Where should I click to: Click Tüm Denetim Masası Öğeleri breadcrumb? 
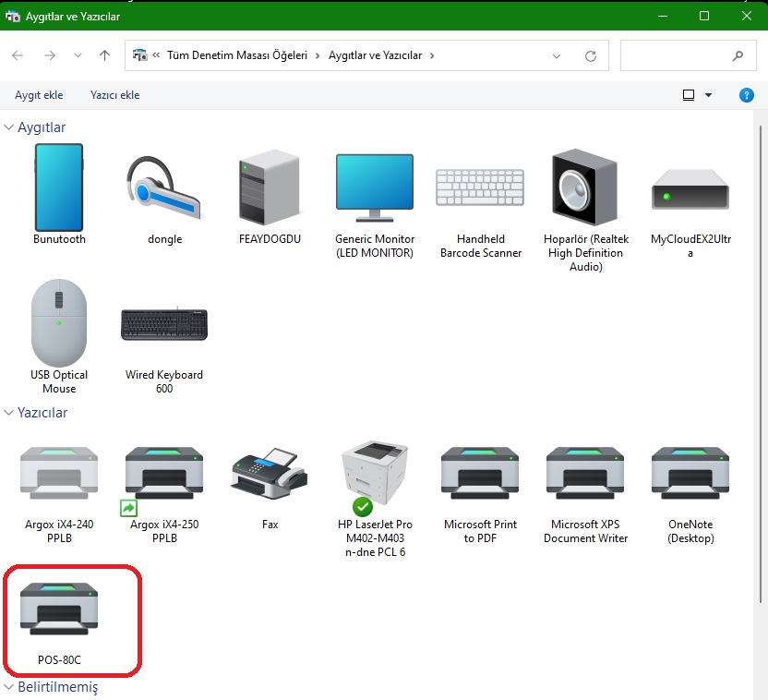pos(236,55)
